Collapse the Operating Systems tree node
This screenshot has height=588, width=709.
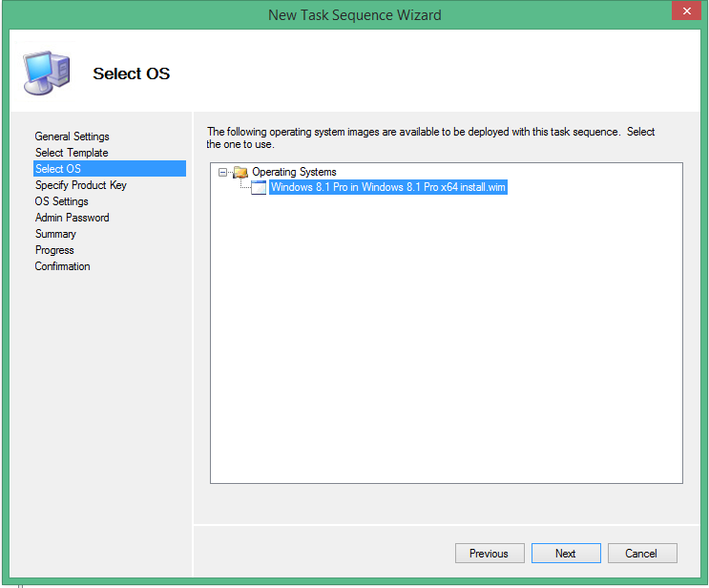click(x=223, y=172)
